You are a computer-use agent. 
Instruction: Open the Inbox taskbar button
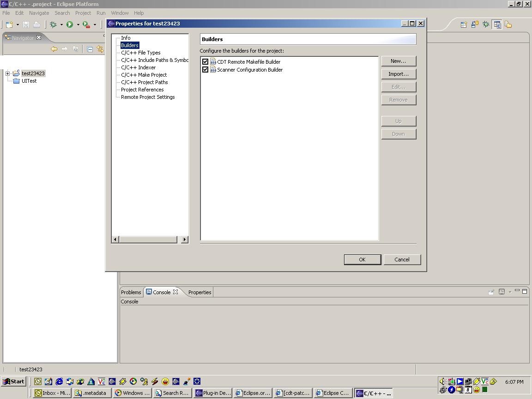tap(53, 393)
